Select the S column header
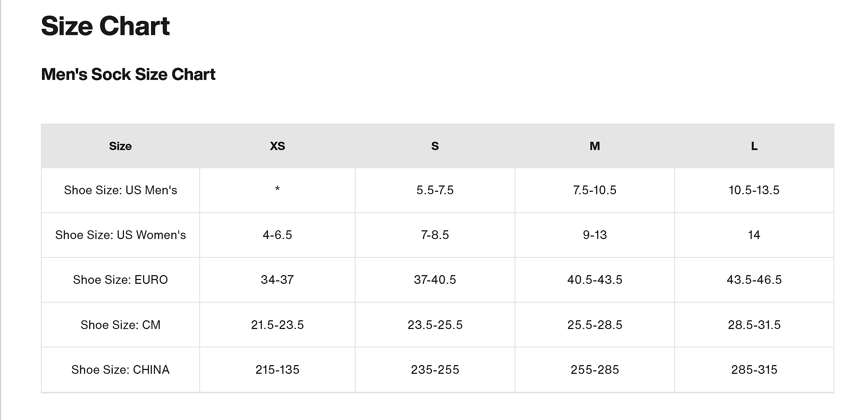The width and height of the screenshot is (868, 420). (x=435, y=146)
